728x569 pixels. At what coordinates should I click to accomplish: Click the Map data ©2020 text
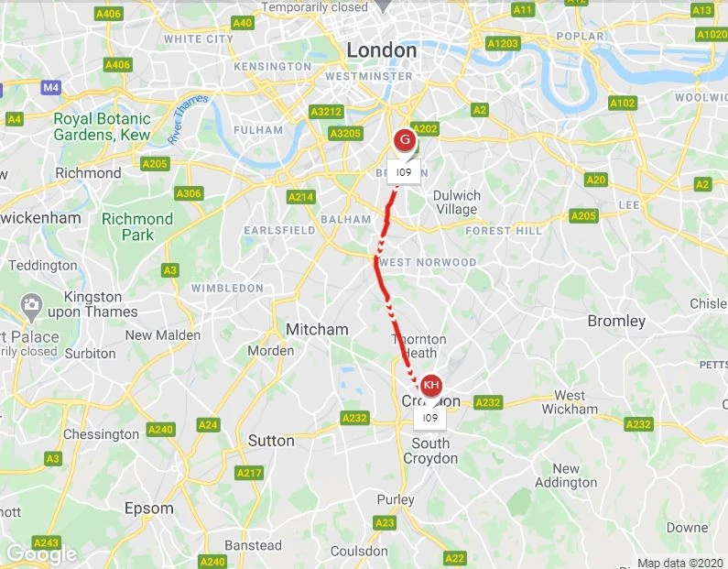click(679, 563)
